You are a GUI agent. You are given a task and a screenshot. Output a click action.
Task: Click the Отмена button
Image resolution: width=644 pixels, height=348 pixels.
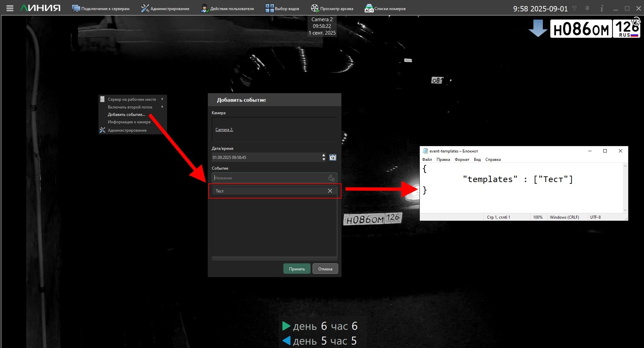click(325, 269)
